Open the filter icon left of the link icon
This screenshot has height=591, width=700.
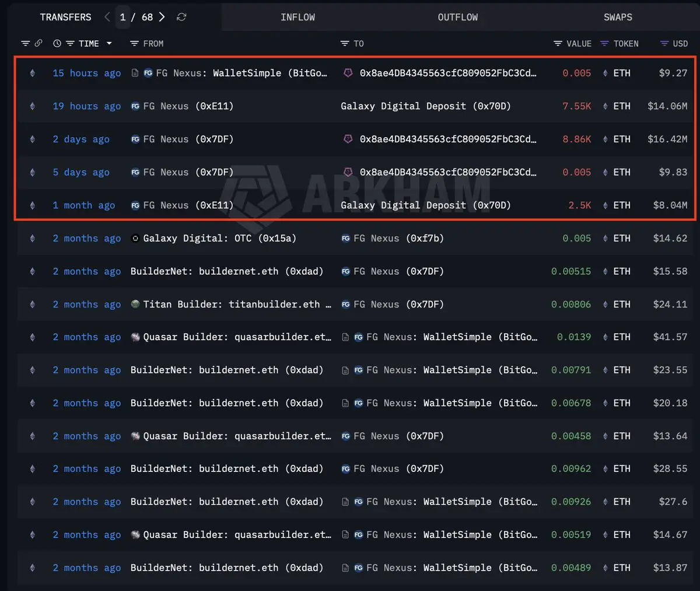(x=25, y=44)
